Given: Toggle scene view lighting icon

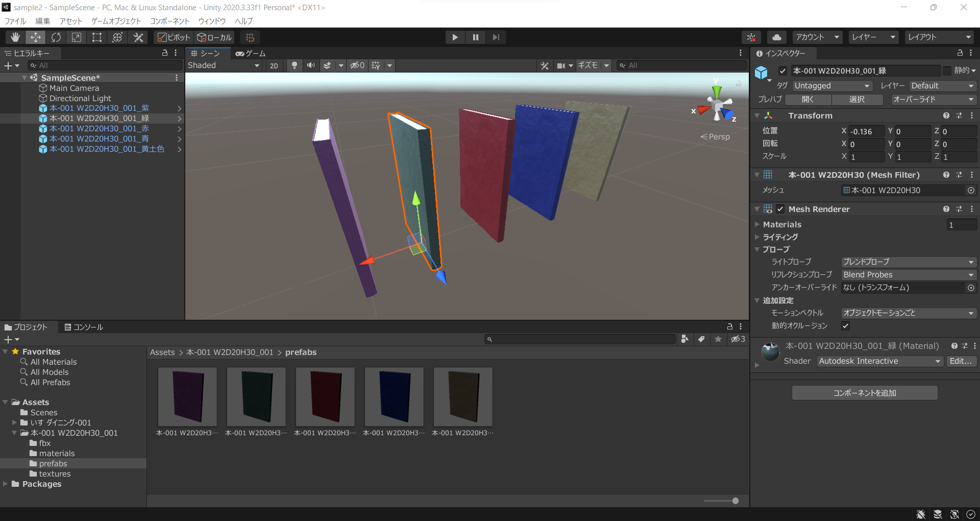Looking at the screenshot, I should (294, 65).
